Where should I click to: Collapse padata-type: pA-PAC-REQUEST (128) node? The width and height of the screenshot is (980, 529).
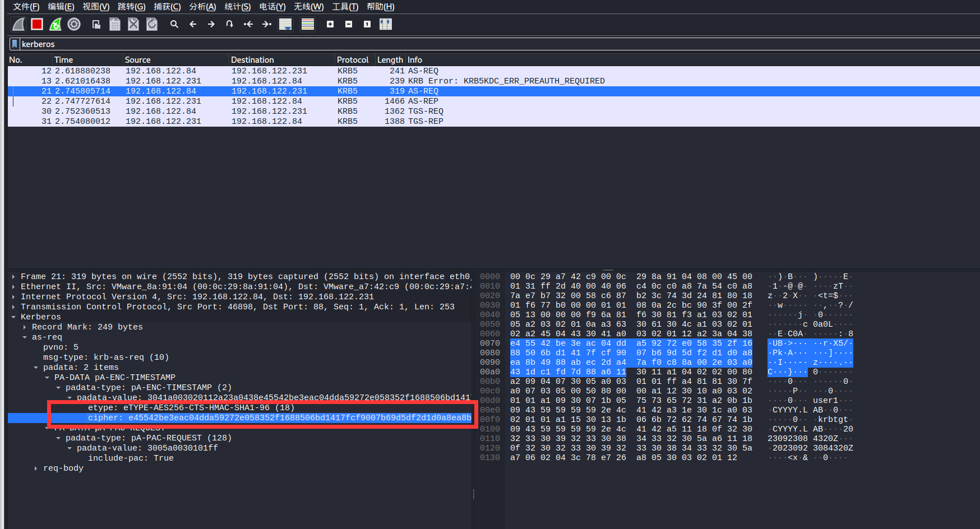click(58, 438)
